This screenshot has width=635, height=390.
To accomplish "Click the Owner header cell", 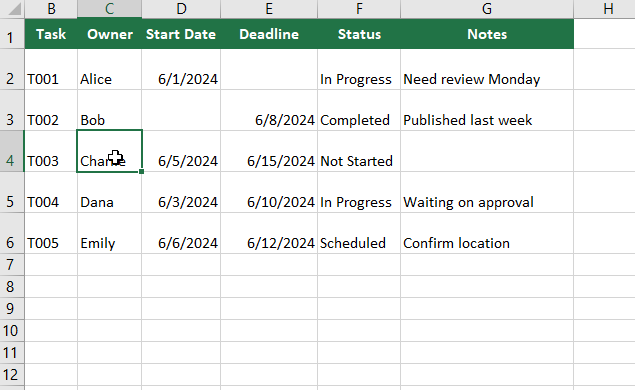I will coord(109,34).
